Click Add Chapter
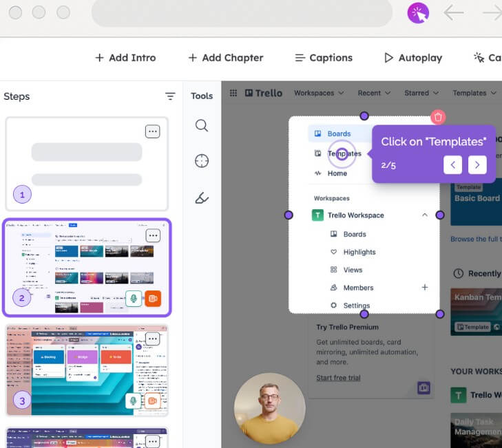Screen dimensions: 502x448 click(x=226, y=58)
